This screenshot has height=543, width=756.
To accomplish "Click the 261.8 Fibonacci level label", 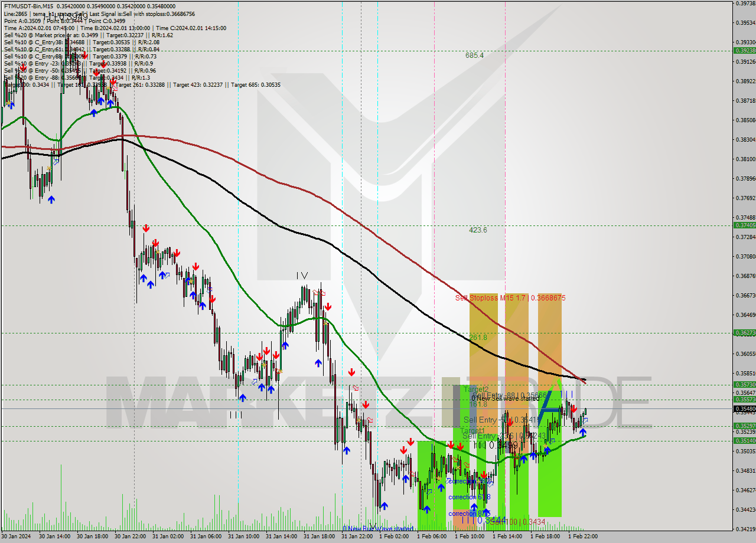I will [478, 337].
